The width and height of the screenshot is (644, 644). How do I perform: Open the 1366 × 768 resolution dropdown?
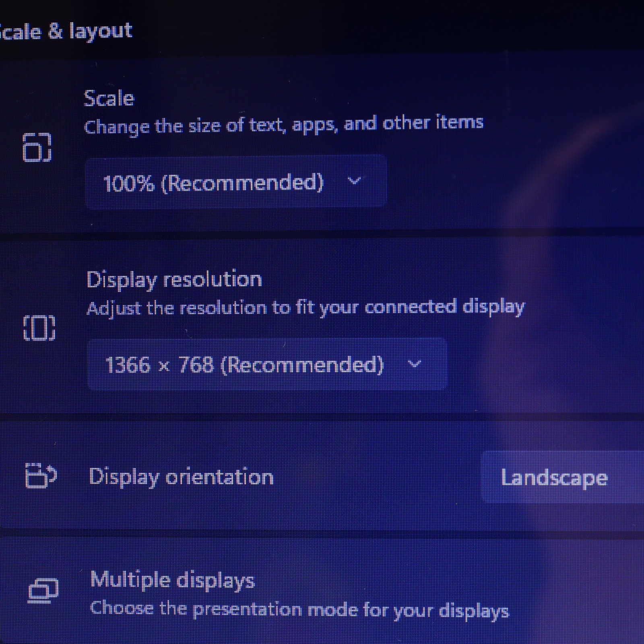click(x=267, y=364)
